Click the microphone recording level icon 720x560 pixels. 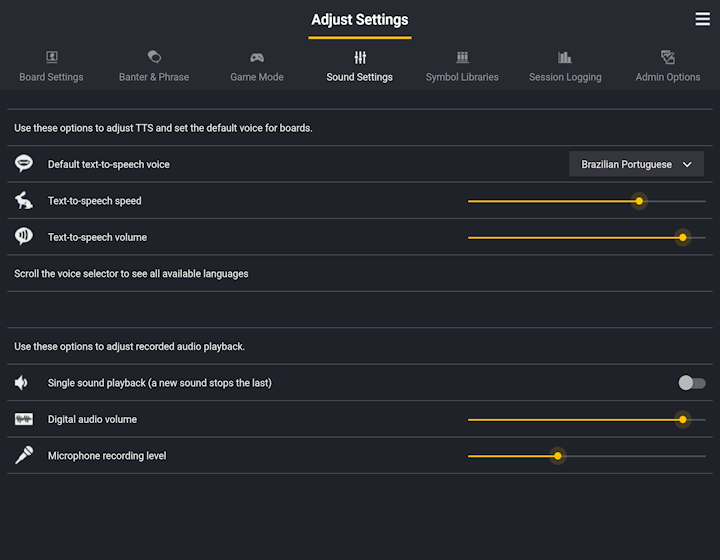24,455
